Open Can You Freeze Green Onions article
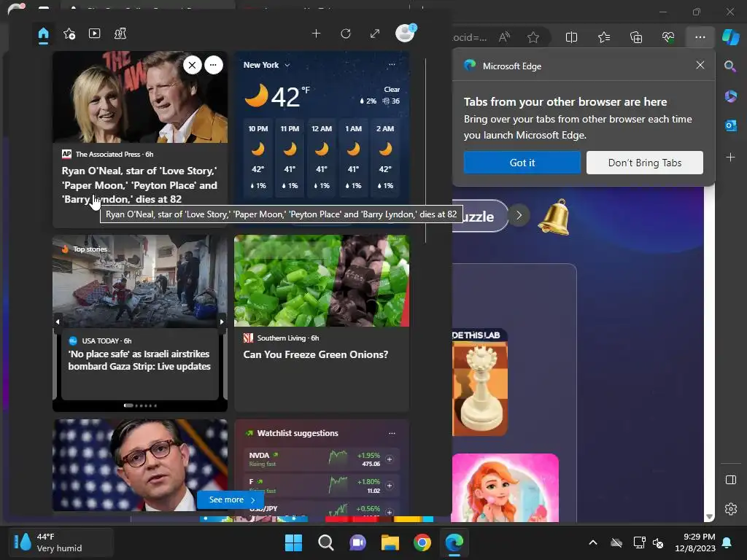This screenshot has width=747, height=560. click(x=315, y=354)
